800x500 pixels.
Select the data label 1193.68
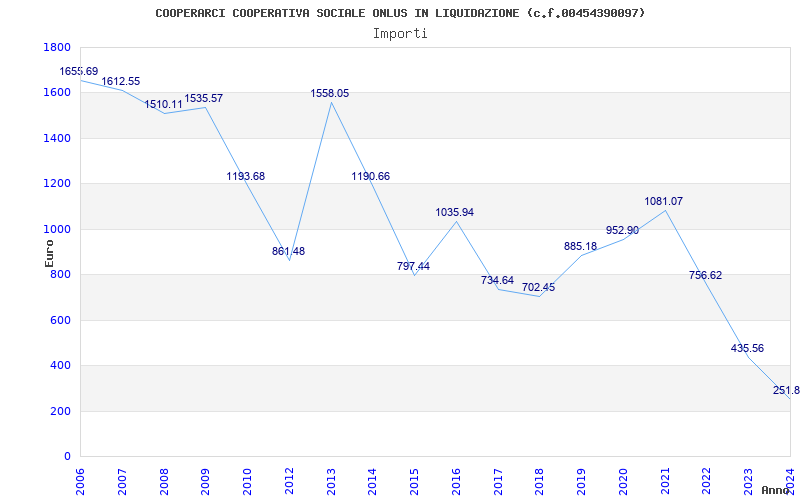pos(245,177)
